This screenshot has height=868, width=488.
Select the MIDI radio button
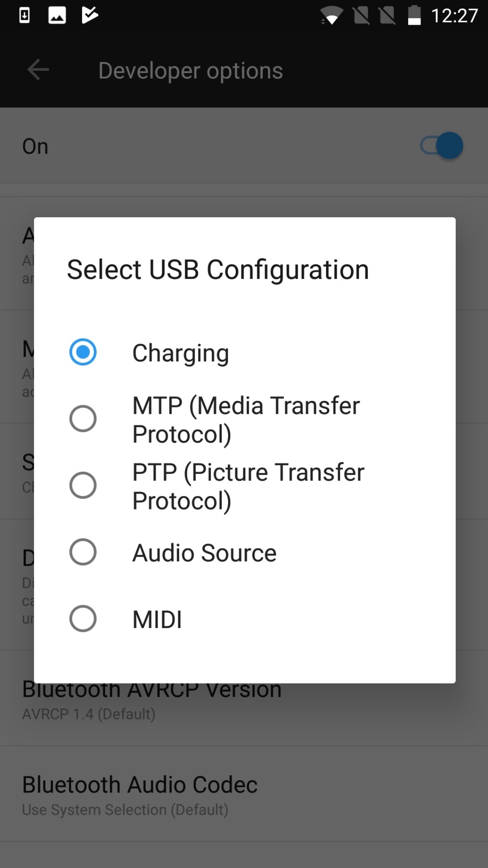[83, 619]
